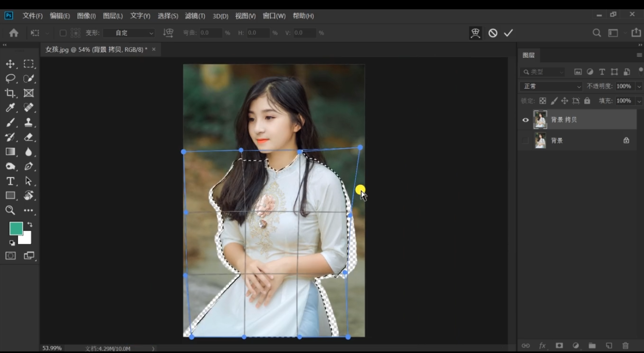This screenshot has width=644, height=353.
Task: Open the 正常 blend mode dropdown
Action: 551,86
